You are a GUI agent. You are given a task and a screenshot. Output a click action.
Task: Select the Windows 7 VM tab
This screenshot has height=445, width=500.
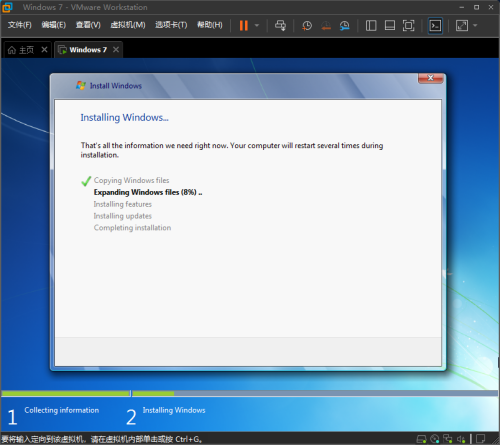(x=88, y=50)
